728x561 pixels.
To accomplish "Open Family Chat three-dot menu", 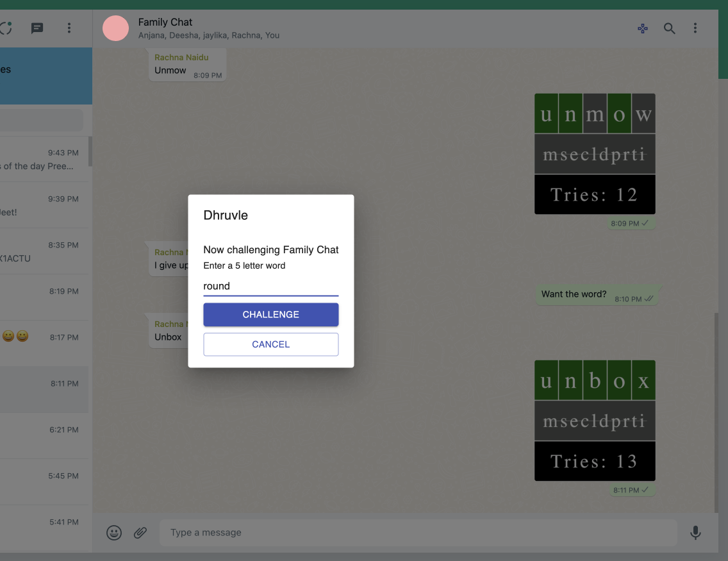I will point(695,28).
